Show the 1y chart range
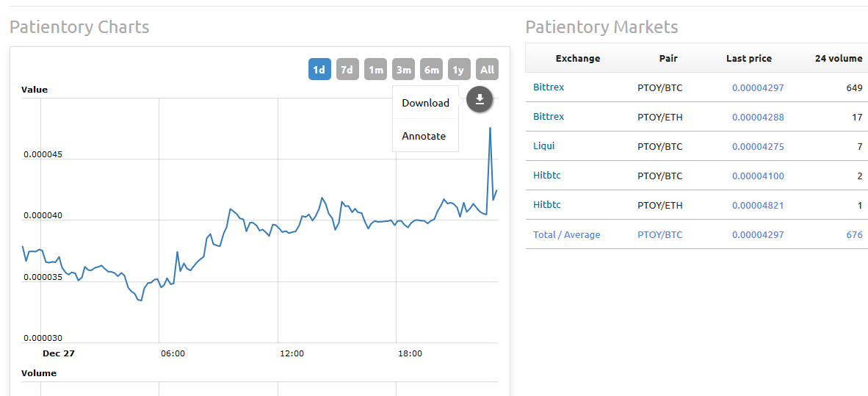The image size is (868, 396). click(x=458, y=70)
